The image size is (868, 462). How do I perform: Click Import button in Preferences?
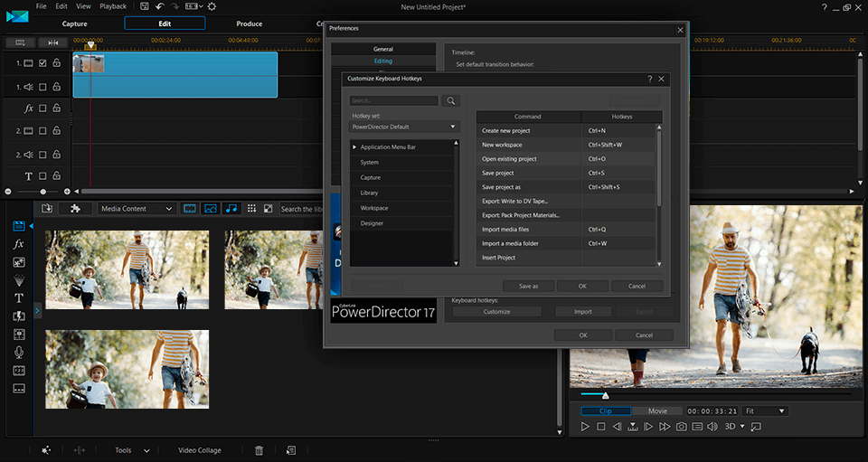tap(583, 312)
